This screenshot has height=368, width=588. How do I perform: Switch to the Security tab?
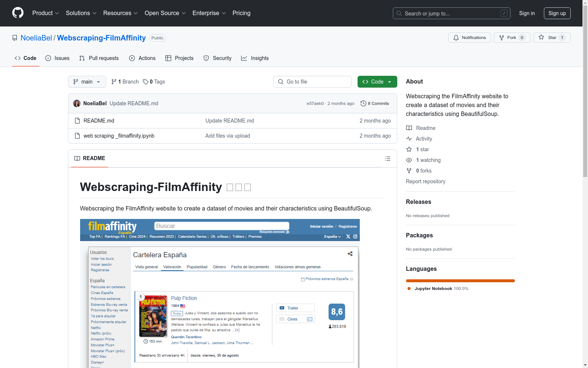[x=218, y=58]
